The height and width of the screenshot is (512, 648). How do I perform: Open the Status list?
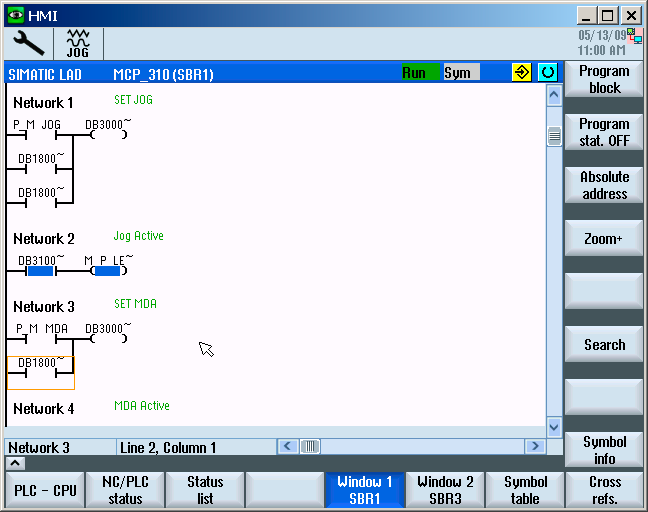click(205, 490)
